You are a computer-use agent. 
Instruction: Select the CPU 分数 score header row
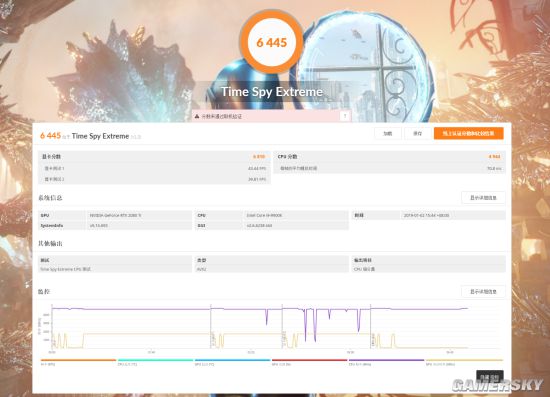pos(389,156)
